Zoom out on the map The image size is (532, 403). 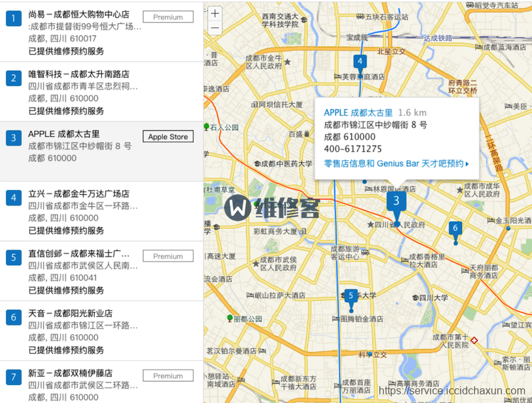click(x=215, y=28)
